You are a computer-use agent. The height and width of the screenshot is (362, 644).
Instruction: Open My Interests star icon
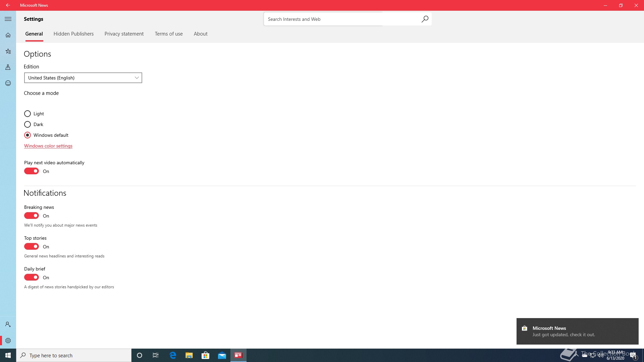tap(8, 51)
